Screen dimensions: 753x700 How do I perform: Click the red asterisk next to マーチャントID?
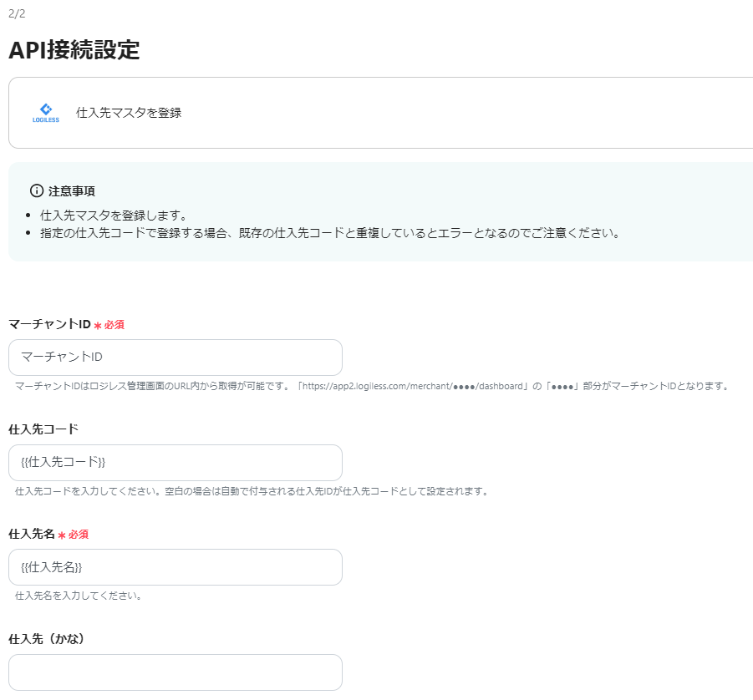98,325
